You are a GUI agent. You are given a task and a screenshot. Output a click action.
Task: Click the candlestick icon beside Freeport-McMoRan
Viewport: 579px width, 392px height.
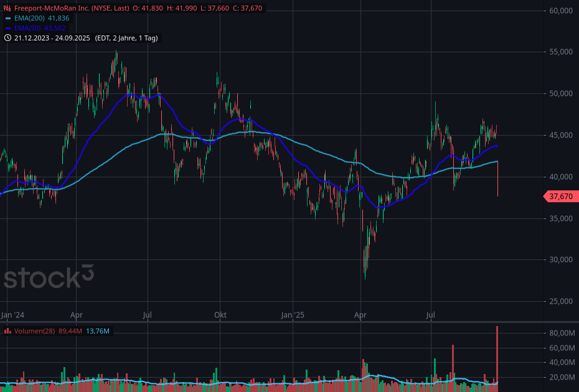pos(7,8)
